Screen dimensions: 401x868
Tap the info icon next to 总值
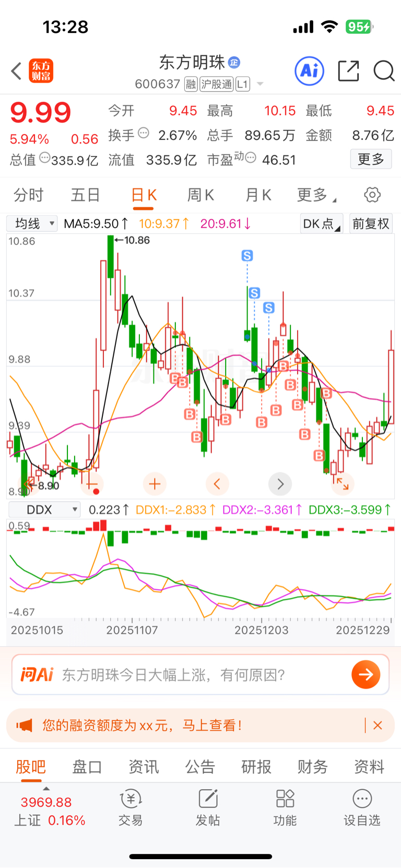coord(45,157)
